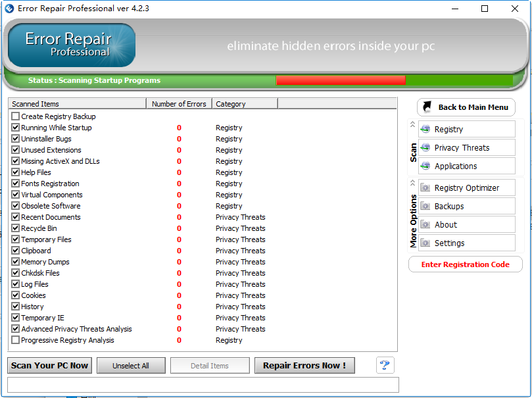
Task: Click Enter Registration Code link
Action: tap(465, 264)
